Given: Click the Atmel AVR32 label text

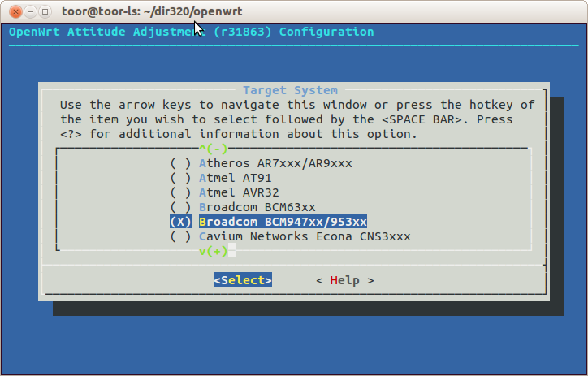Looking at the screenshot, I should tap(239, 192).
